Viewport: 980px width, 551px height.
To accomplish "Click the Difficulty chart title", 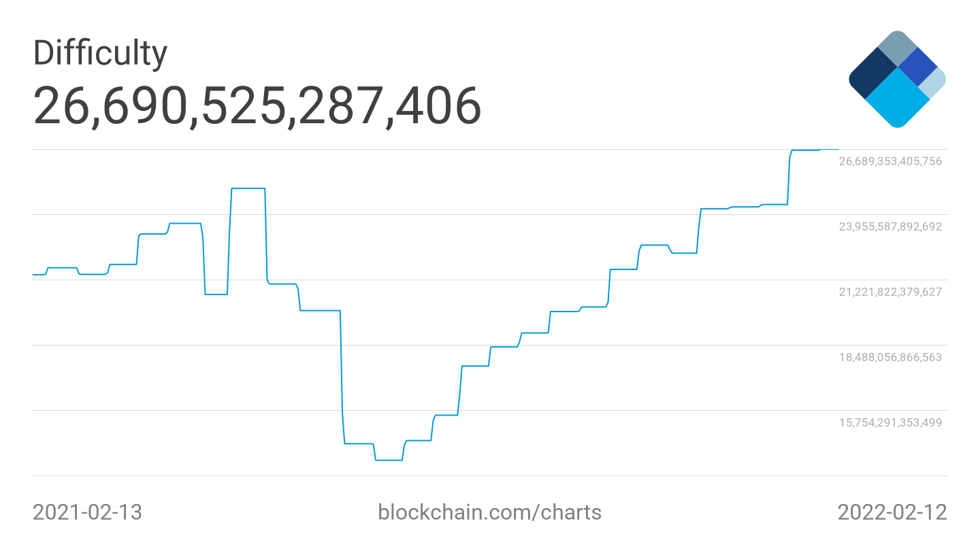I will [100, 52].
